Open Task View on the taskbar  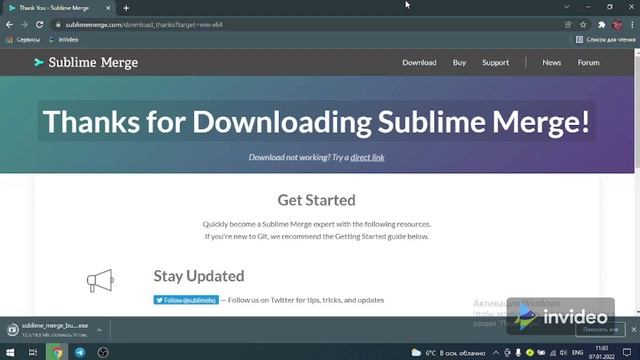click(x=33, y=352)
